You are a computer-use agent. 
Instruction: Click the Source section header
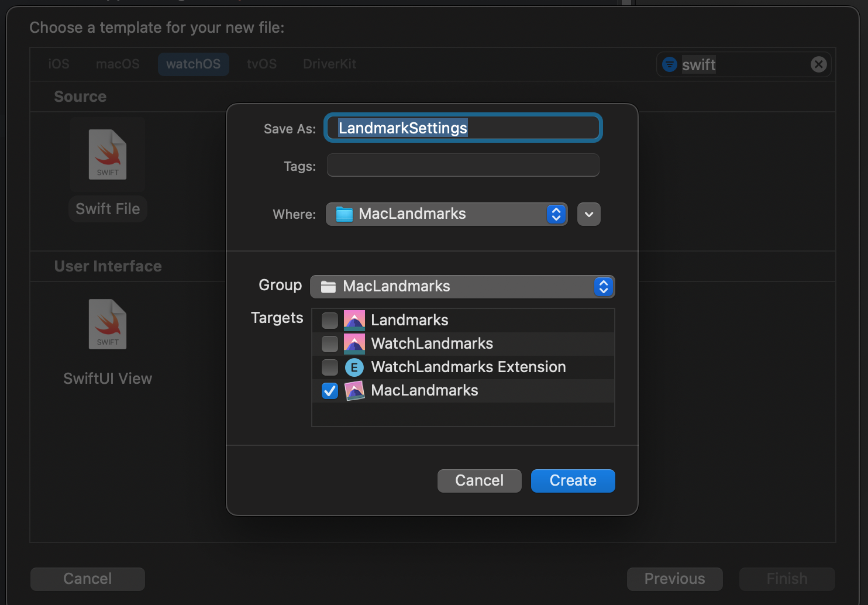click(x=80, y=97)
